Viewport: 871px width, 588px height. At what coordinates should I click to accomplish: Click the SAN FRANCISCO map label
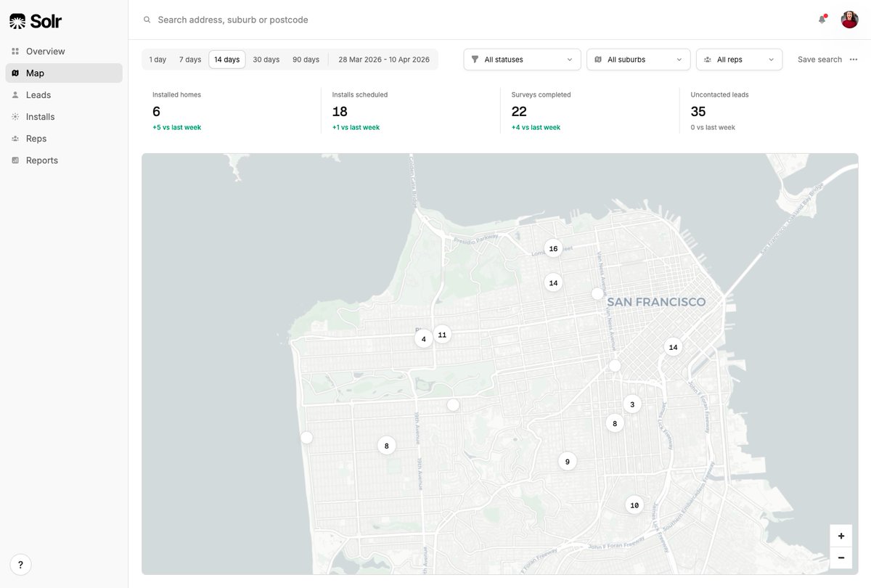[656, 302]
